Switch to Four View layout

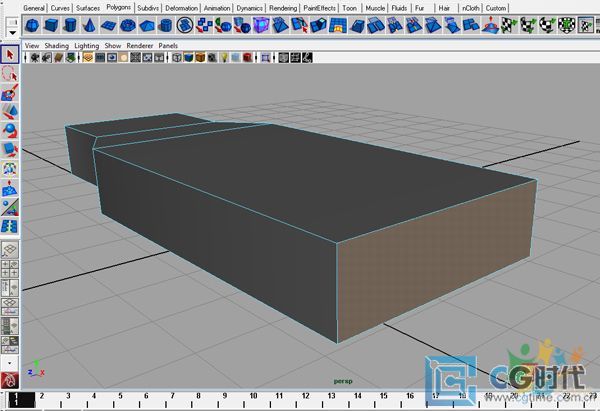coord(10,268)
